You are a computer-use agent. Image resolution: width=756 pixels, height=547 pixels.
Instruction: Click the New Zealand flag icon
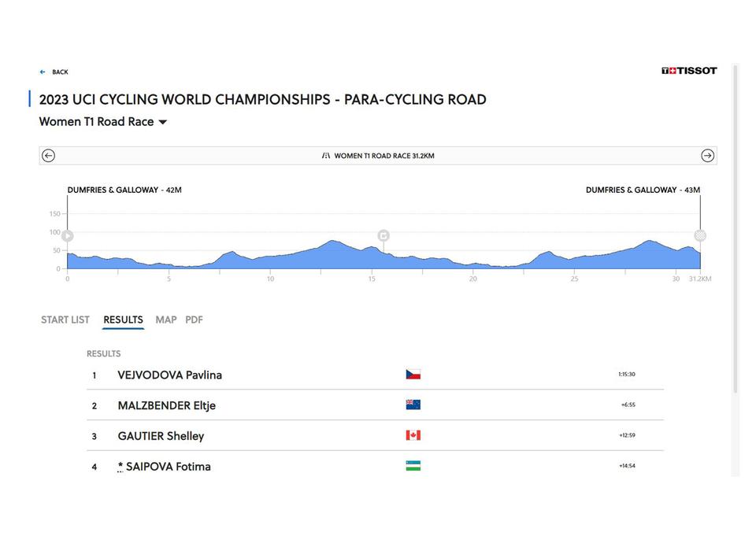pyautogui.click(x=413, y=405)
